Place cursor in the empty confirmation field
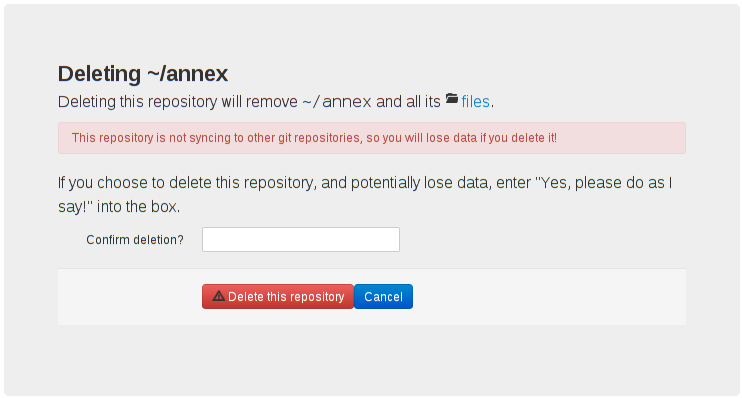Image resolution: width=742 pixels, height=398 pixels. click(301, 239)
